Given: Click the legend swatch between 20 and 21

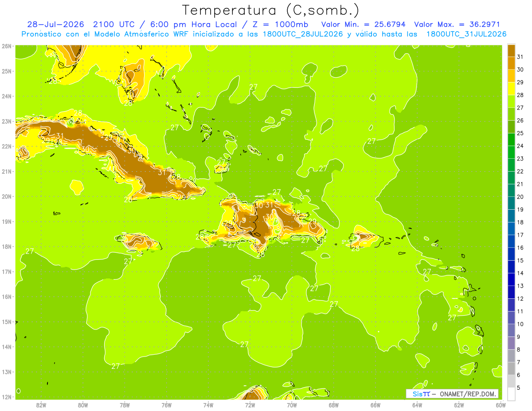Looking at the screenshot, I should coord(511,191).
